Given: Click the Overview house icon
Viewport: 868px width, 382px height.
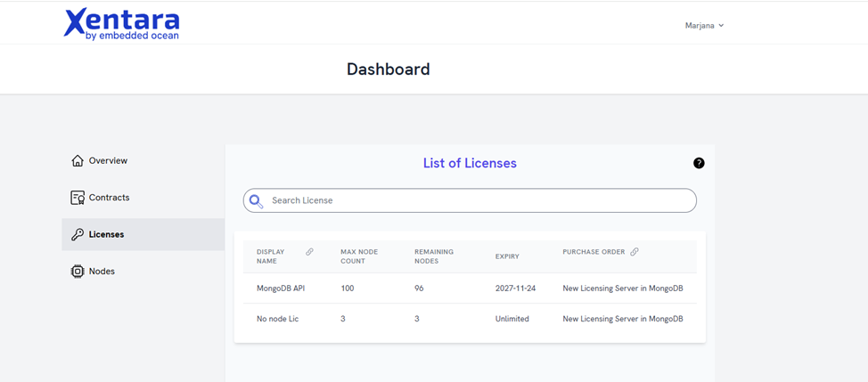Looking at the screenshot, I should (77, 161).
